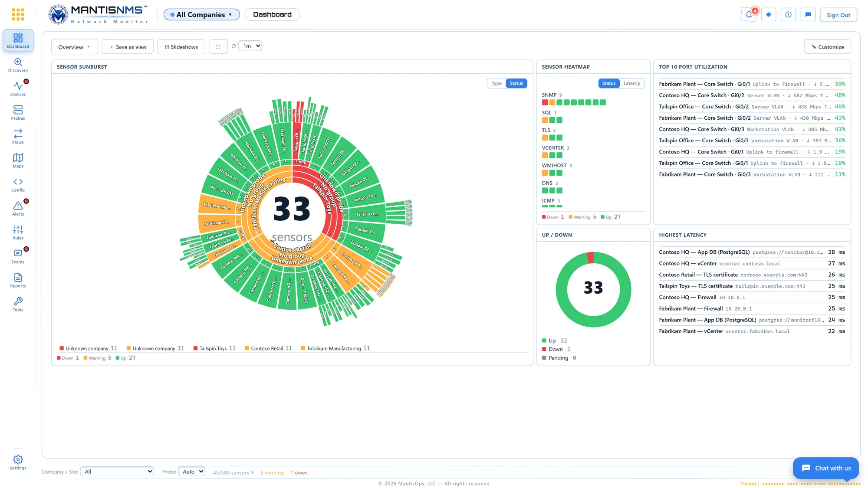Open the Tools sidebar section
Screen dimensions: 868x488
coord(18,305)
